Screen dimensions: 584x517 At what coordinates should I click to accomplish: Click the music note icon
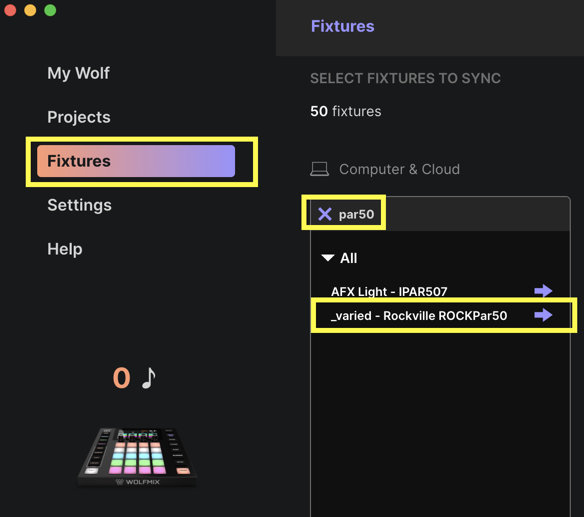pos(149,378)
